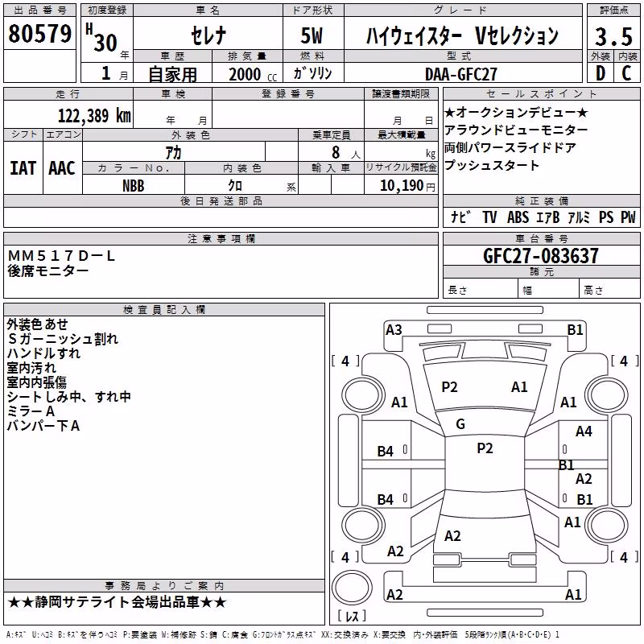Click the notice ★★静岡サテライト会場出品車★★
The height and width of the screenshot is (644, 644).
click(x=117, y=602)
